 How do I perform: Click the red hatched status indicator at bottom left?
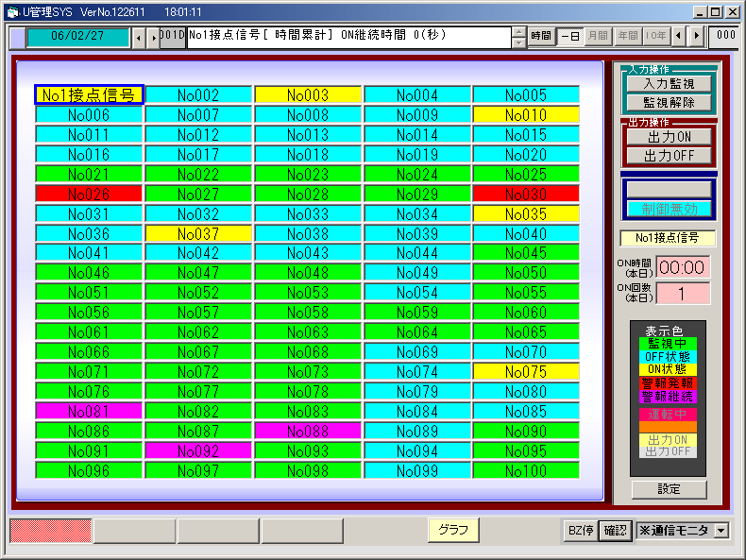(50, 531)
